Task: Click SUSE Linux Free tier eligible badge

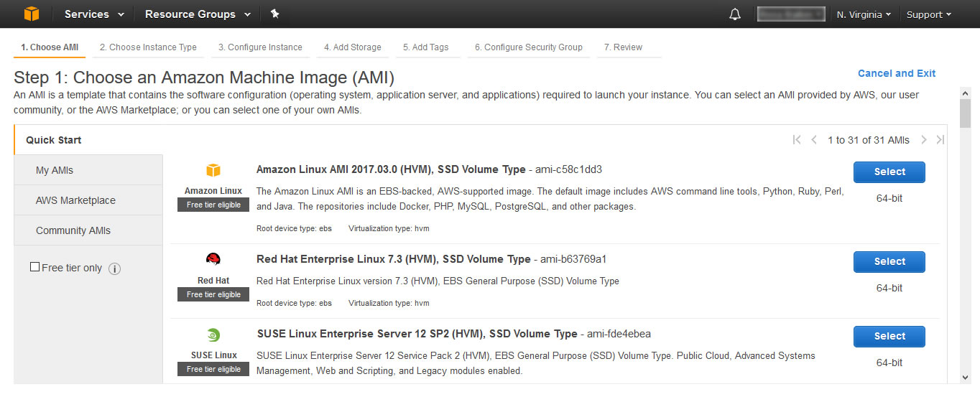Action: coord(213,370)
